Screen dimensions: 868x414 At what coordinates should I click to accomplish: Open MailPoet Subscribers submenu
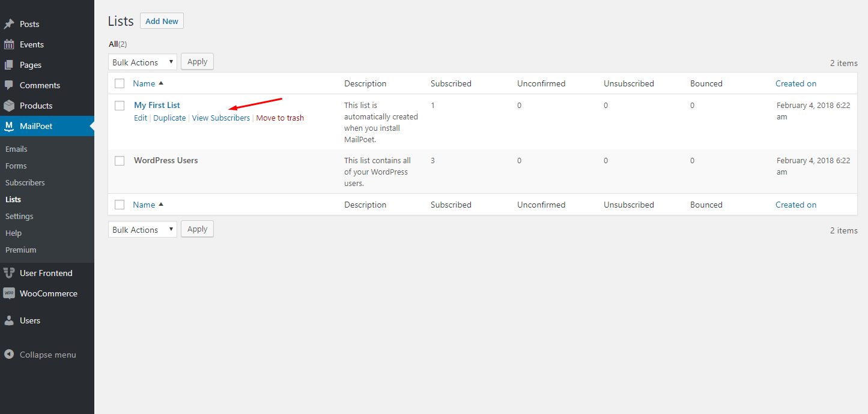[25, 182]
